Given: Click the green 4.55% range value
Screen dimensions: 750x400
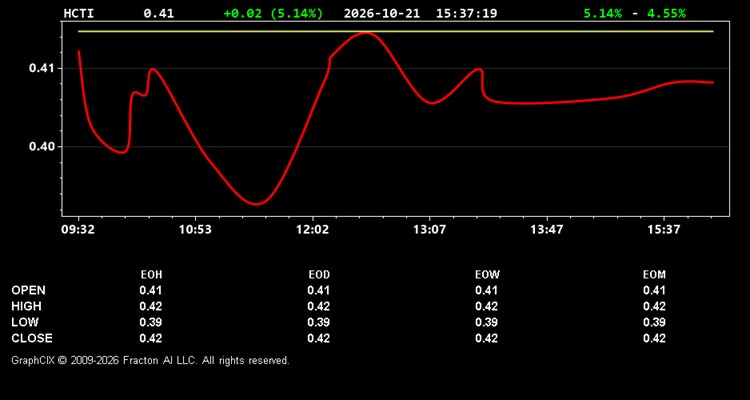Looking at the screenshot, I should [666, 13].
